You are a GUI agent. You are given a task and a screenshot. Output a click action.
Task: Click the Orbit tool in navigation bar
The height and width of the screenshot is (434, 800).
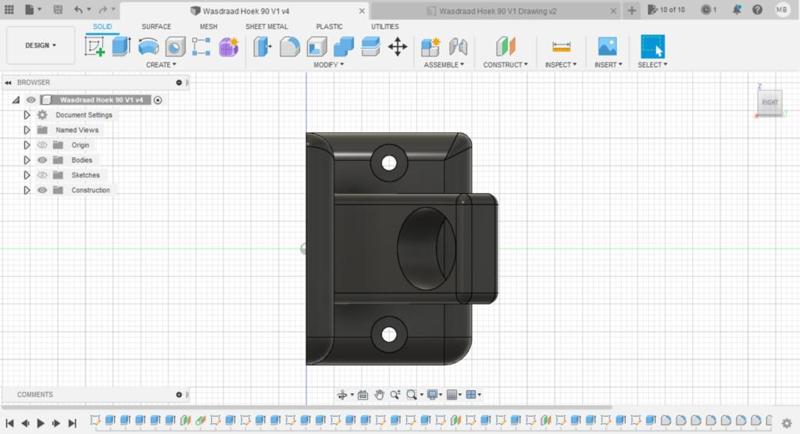[x=342, y=394]
